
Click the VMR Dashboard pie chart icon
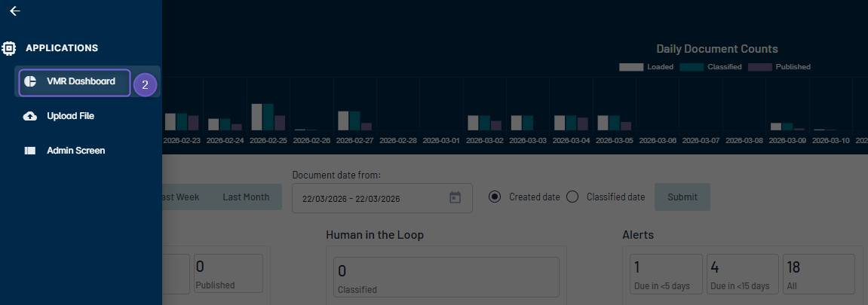pyautogui.click(x=30, y=82)
